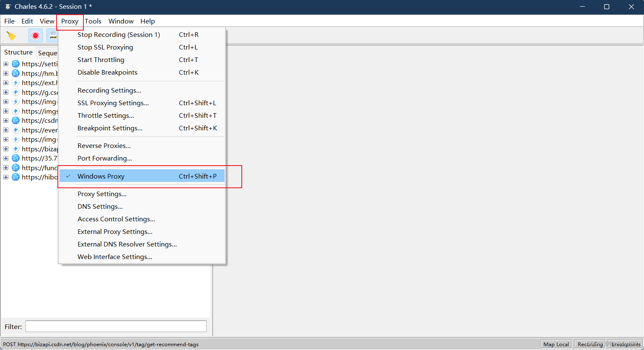The height and width of the screenshot is (350, 644).
Task: Uncheck the Windows Proxy menu item
Action: (x=142, y=176)
